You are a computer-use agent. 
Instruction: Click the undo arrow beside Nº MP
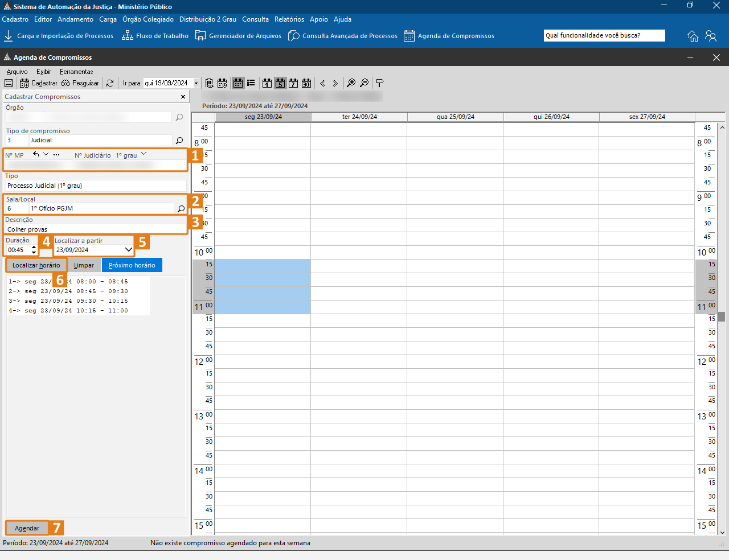tap(36, 154)
